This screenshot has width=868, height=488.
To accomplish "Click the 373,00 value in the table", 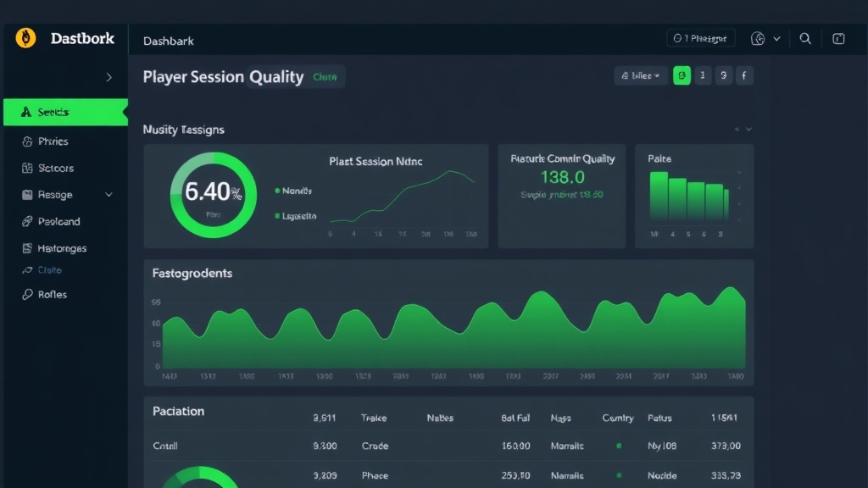I will pos(726,446).
